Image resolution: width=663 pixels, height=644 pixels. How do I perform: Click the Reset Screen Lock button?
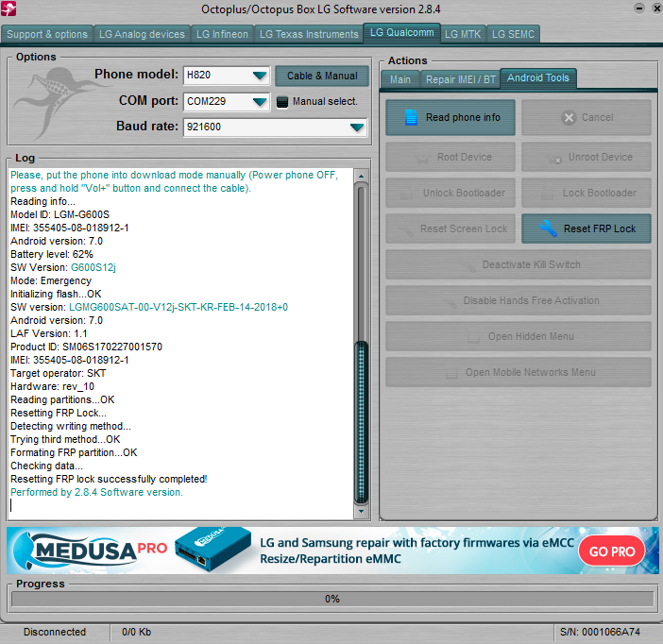tap(450, 229)
